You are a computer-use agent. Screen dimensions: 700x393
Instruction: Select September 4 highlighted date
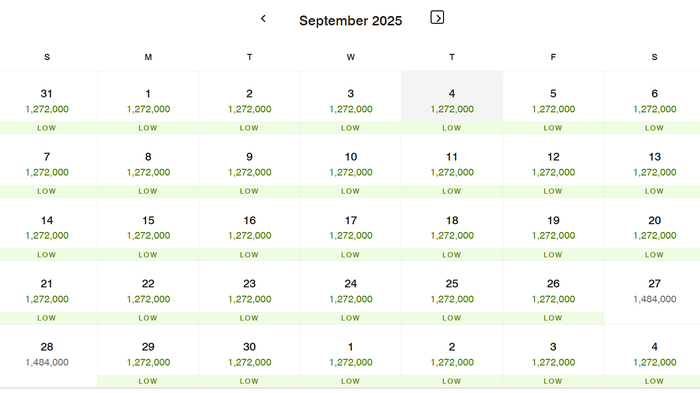pos(452,102)
